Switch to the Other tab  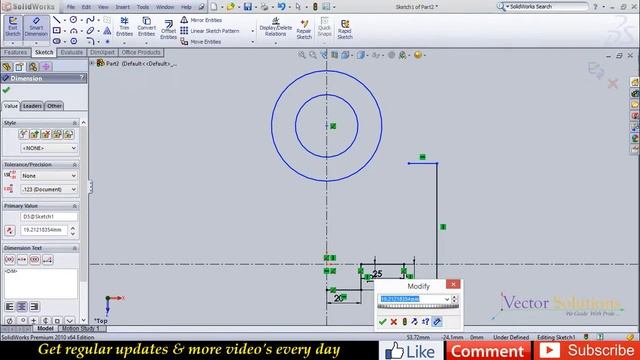pos(54,106)
